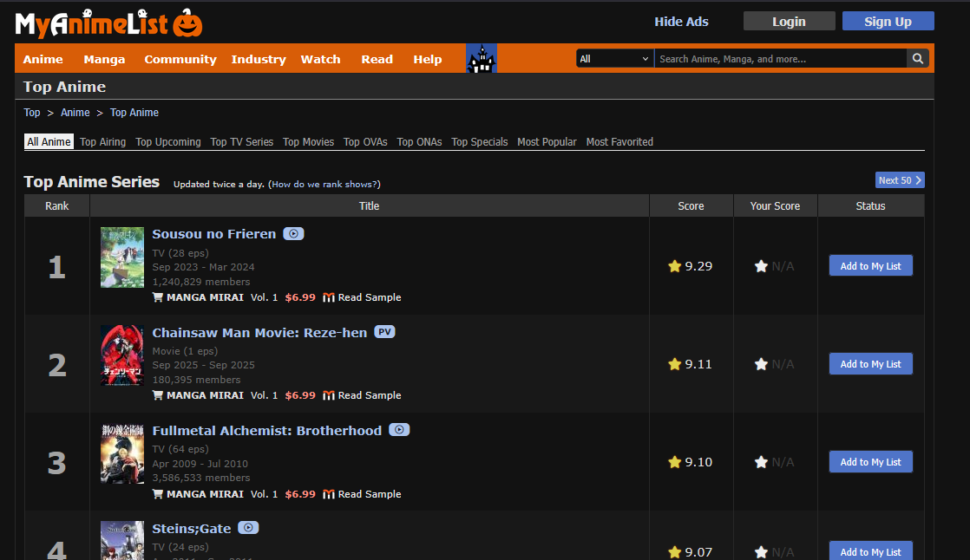Open the Read navigation menu

click(377, 59)
